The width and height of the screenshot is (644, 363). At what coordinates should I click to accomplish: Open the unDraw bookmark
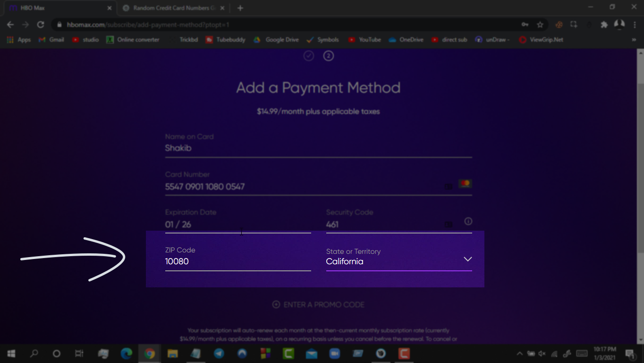493,40
